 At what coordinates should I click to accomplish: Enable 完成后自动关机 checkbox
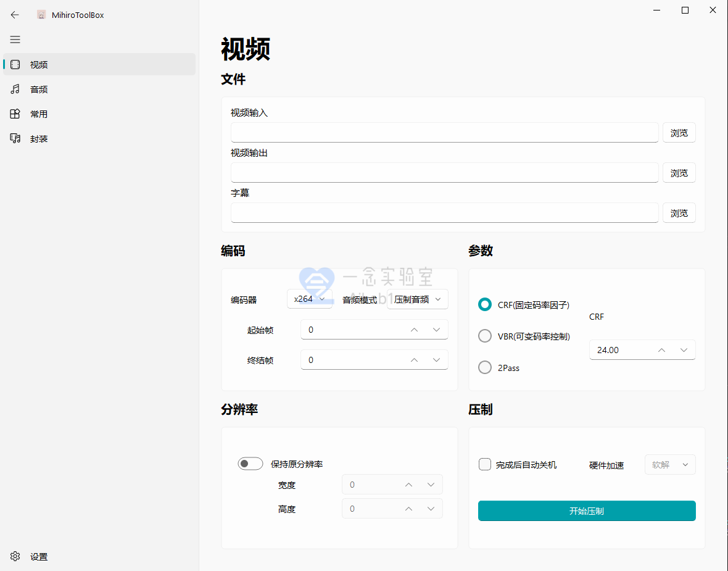484,464
